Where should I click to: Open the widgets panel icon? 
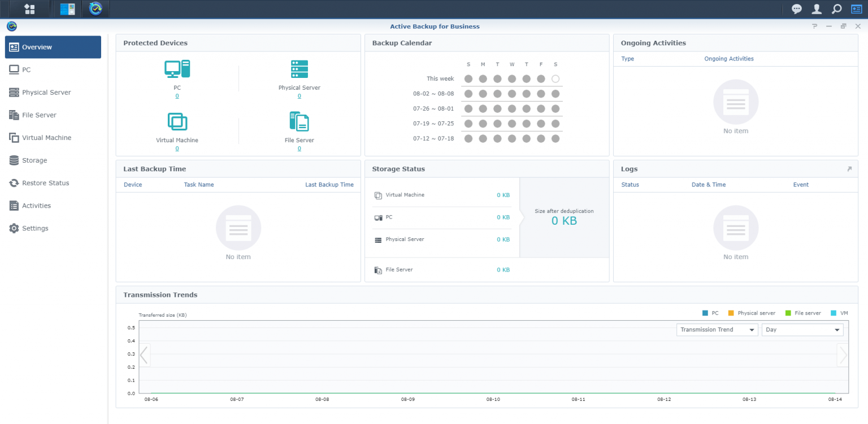(x=856, y=9)
